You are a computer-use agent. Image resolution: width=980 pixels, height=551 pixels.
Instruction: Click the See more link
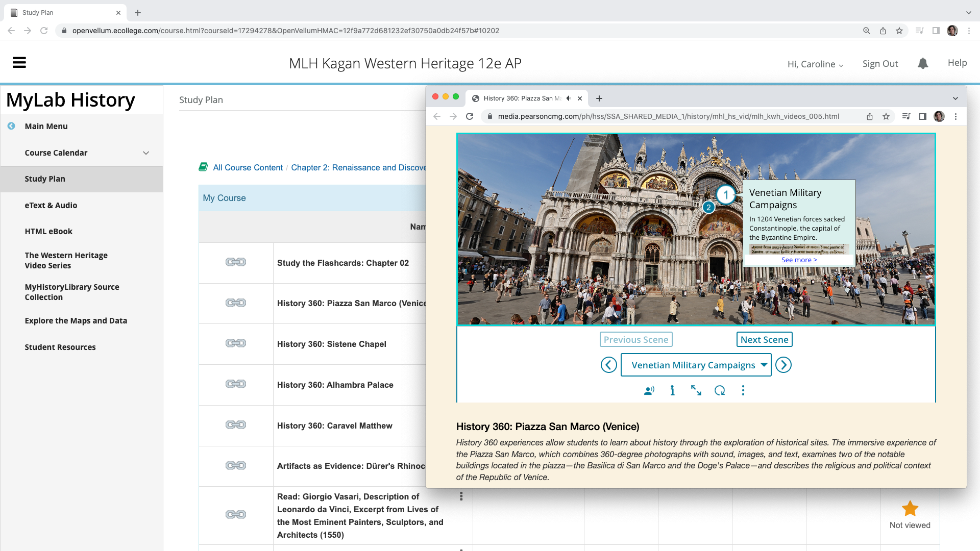tap(799, 260)
